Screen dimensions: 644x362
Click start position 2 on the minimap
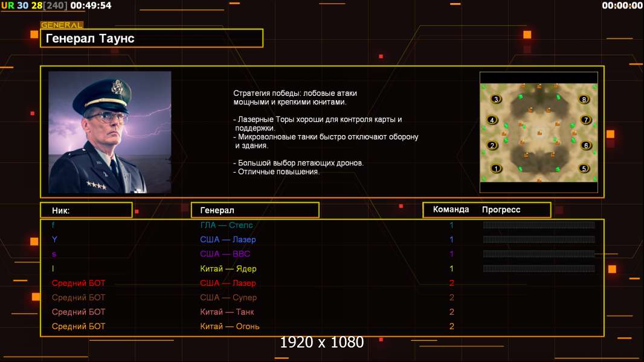tap(492, 145)
